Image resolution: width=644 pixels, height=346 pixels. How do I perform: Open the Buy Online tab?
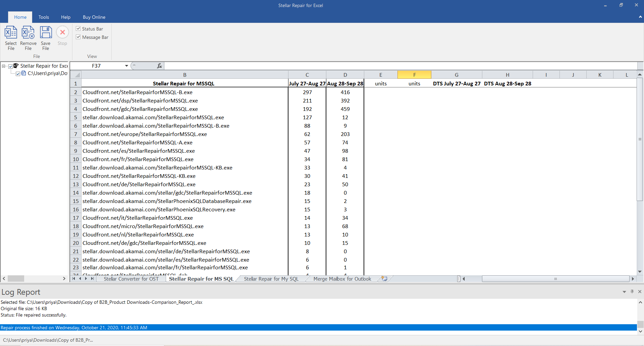(x=94, y=17)
